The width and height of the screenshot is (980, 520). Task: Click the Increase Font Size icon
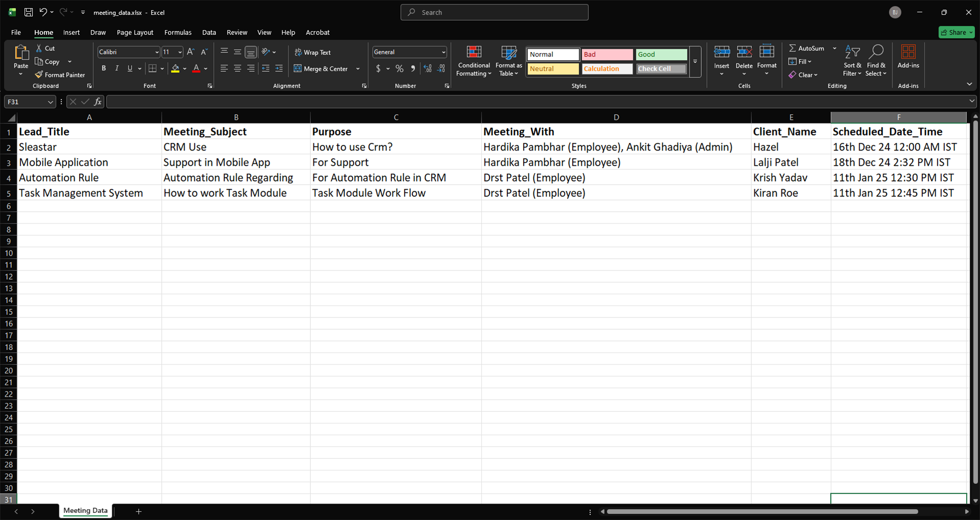[190, 52]
